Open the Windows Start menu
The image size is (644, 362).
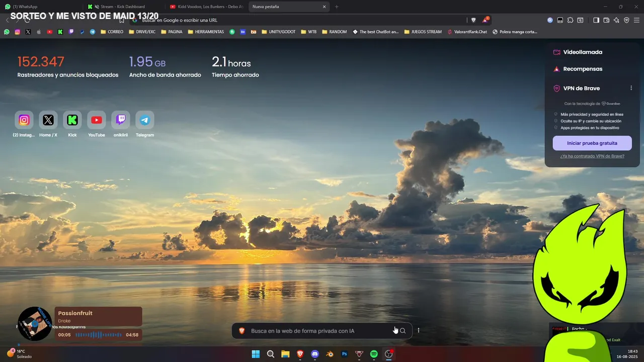pos(256,354)
